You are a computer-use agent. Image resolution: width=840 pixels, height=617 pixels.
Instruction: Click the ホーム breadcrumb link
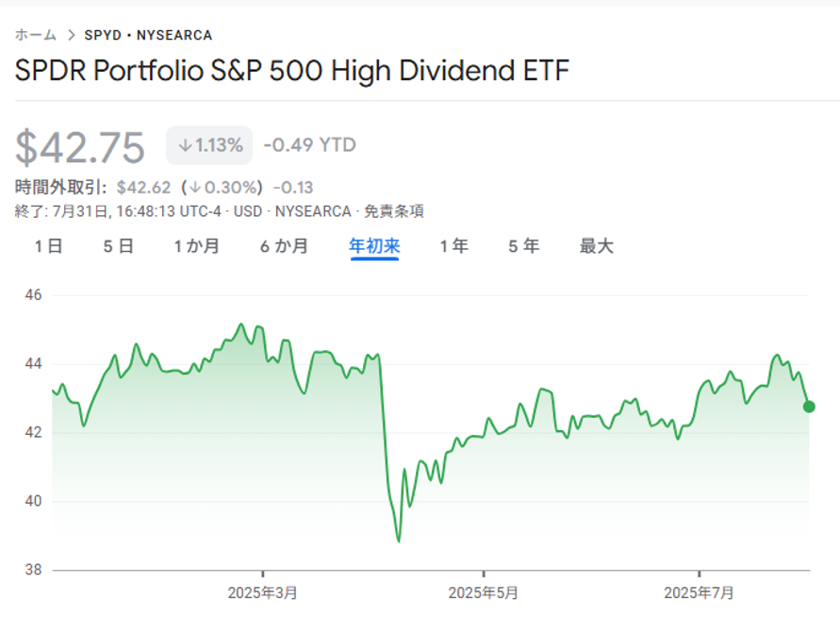pos(36,35)
